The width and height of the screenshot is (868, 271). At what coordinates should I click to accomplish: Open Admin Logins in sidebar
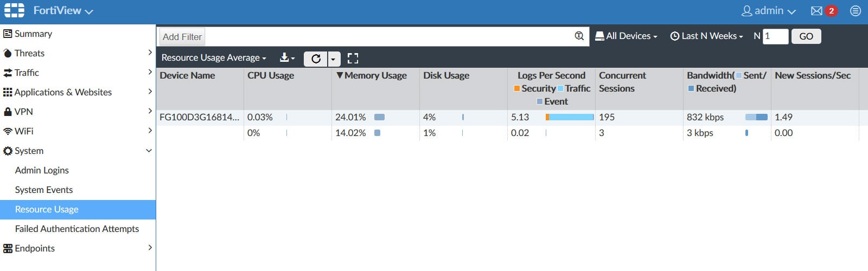(42, 170)
